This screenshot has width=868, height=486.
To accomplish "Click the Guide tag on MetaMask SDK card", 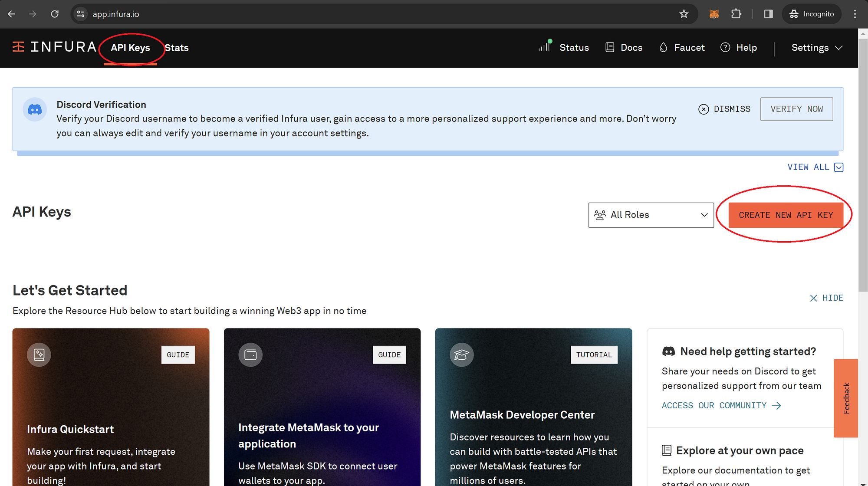I will pos(389,355).
